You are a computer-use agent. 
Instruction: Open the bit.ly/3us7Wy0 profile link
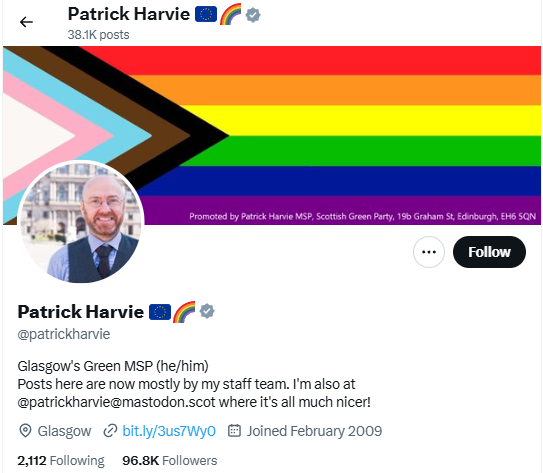(x=169, y=431)
